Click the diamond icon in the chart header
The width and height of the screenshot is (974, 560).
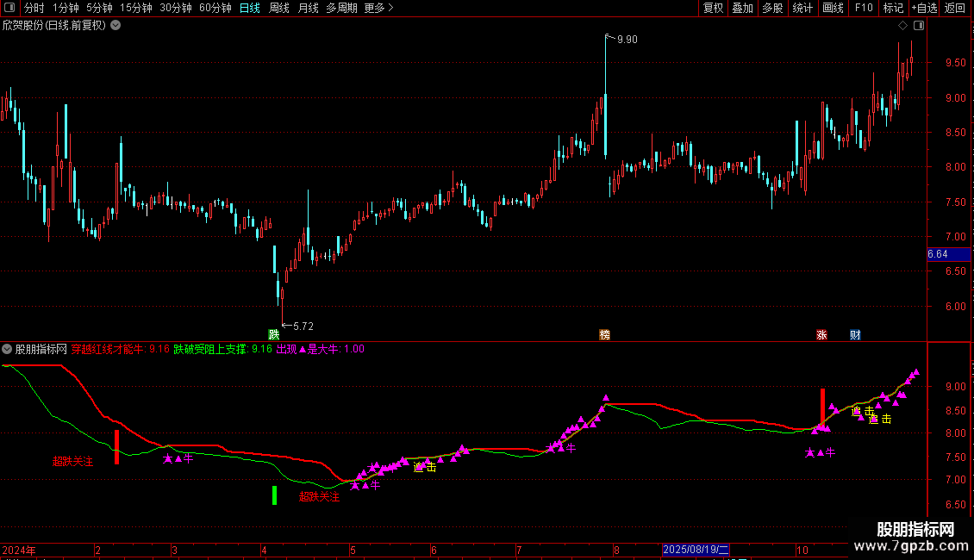click(902, 26)
